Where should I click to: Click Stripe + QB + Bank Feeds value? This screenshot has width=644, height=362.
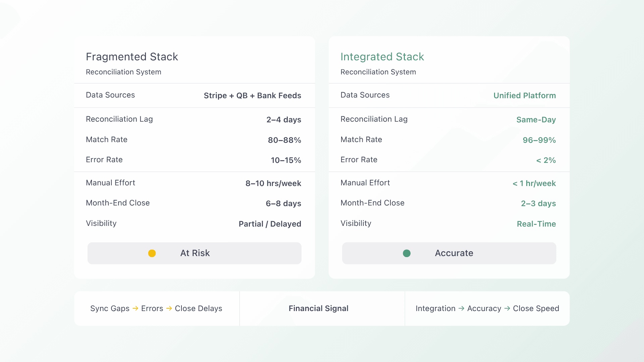[252, 96]
